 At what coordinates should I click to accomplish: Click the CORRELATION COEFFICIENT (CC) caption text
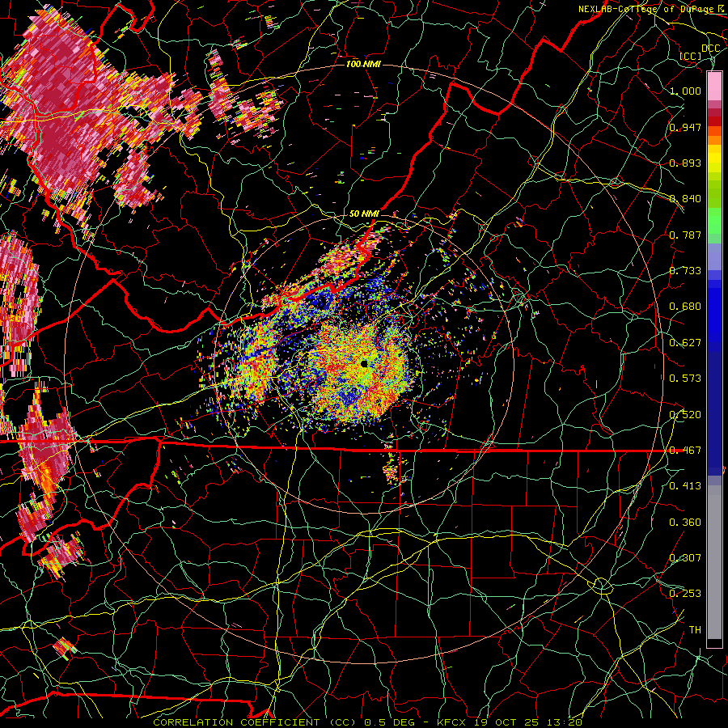(x=255, y=722)
